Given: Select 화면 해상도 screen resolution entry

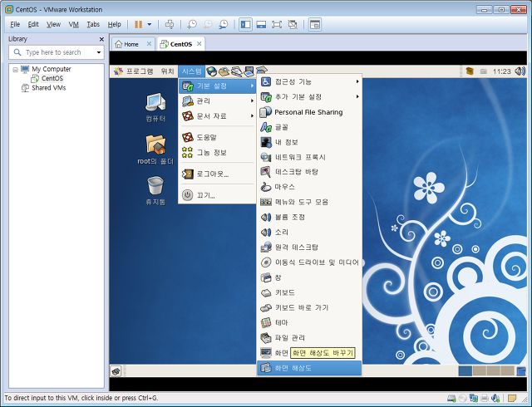Looking at the screenshot, I should point(309,368).
